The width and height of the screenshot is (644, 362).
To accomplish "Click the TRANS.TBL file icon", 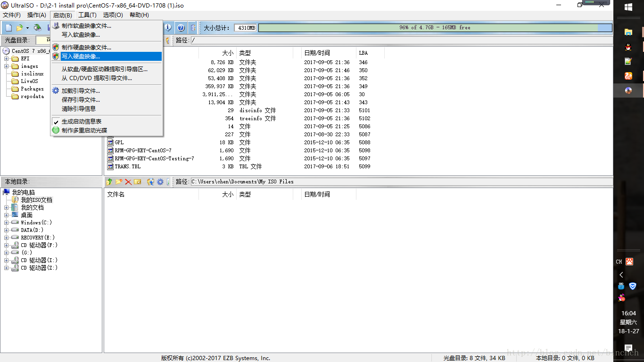I will pyautogui.click(x=110, y=166).
